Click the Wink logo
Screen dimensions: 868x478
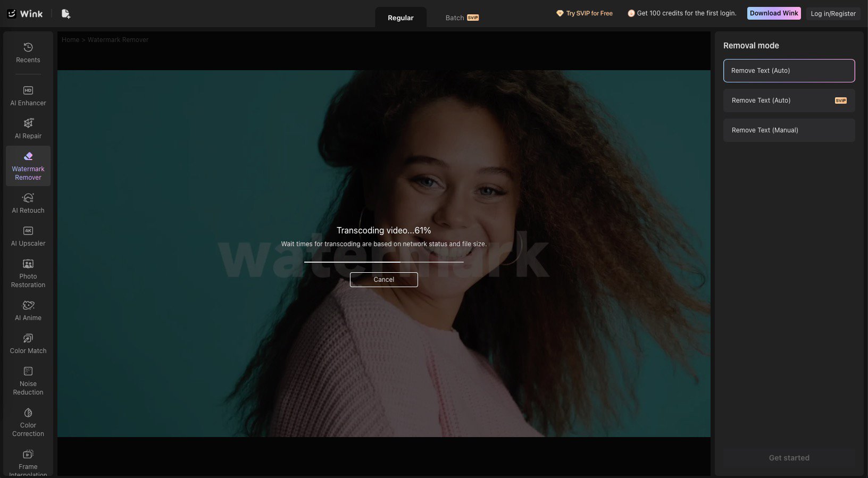click(24, 14)
